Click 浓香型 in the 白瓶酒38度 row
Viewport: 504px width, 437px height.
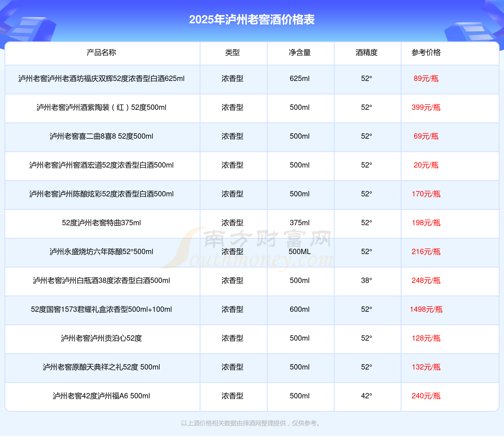[232, 280]
